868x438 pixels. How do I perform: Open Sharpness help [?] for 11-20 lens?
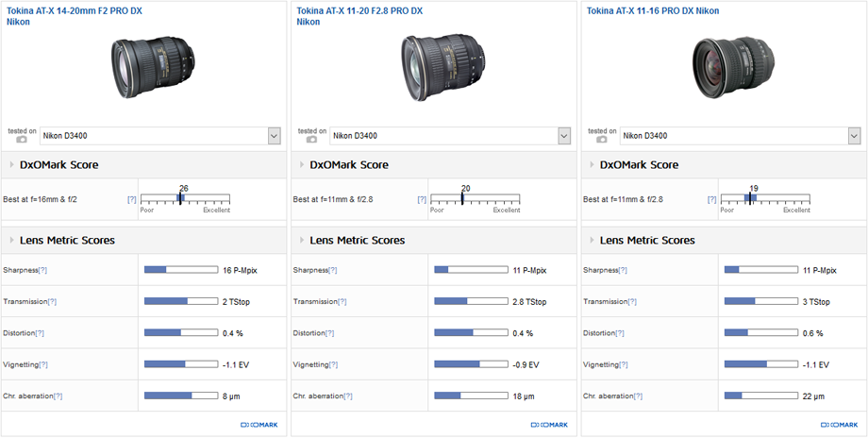coord(333,270)
